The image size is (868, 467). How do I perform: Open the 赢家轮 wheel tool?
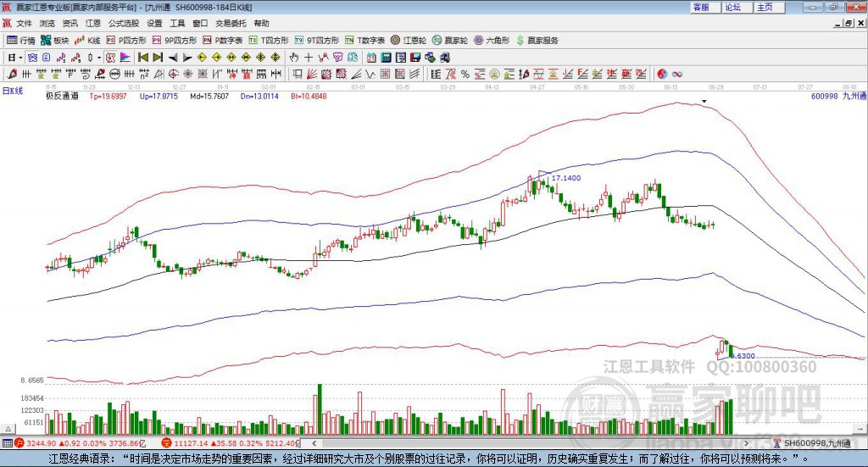[450, 41]
